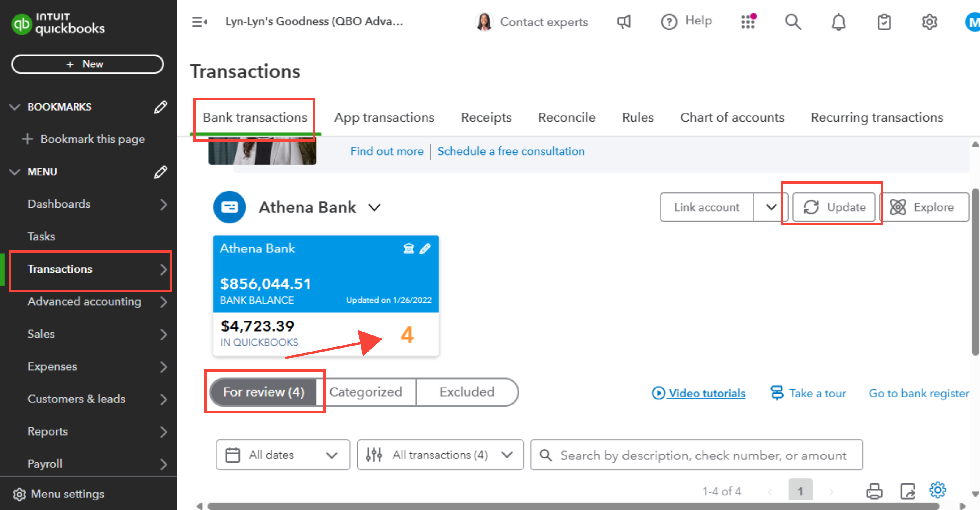The image size is (980, 510).
Task: Select the Excluded toggle
Action: pos(467,392)
